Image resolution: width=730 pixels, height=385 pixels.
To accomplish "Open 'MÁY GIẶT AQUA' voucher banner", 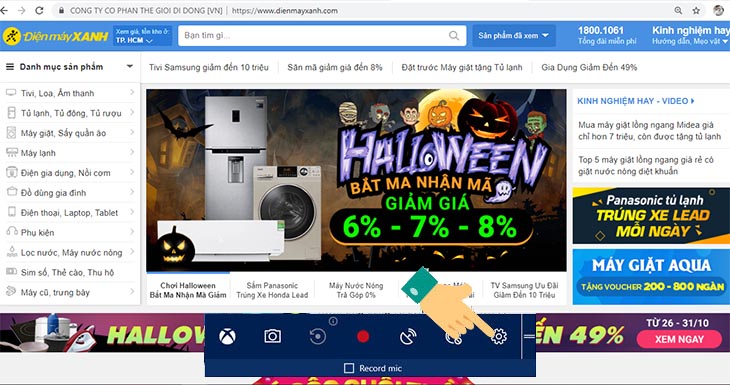I will [x=651, y=277].
